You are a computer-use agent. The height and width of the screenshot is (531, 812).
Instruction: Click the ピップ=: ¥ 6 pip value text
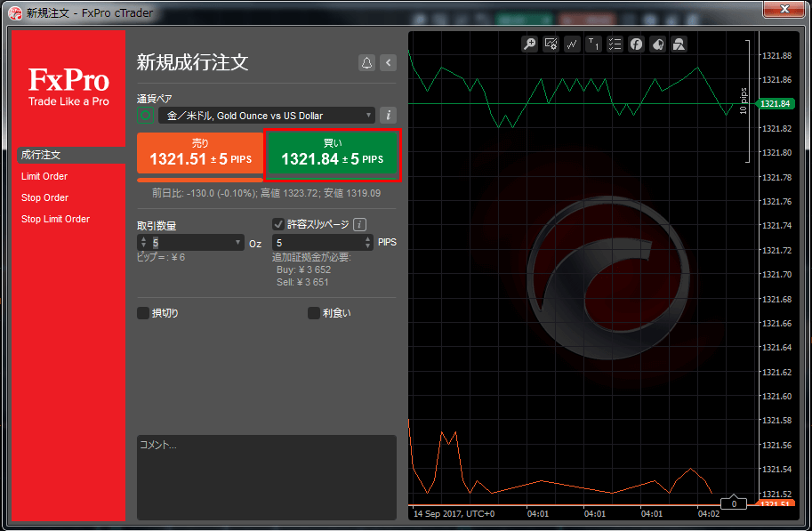[x=161, y=257]
